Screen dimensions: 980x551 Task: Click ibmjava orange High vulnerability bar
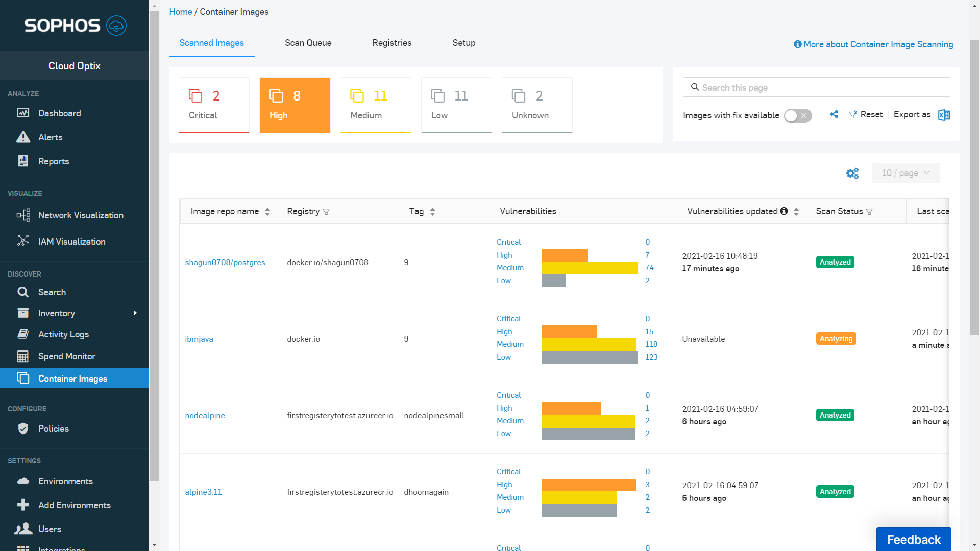[x=569, y=332]
